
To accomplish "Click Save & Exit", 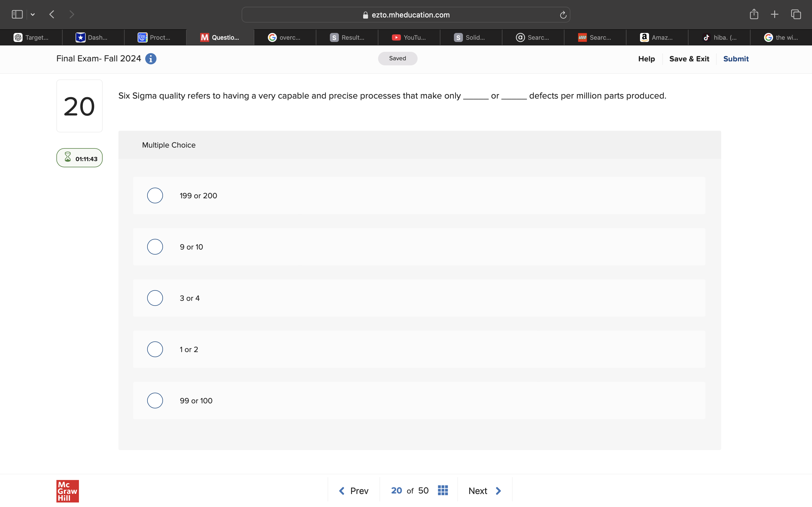I will [x=689, y=59].
